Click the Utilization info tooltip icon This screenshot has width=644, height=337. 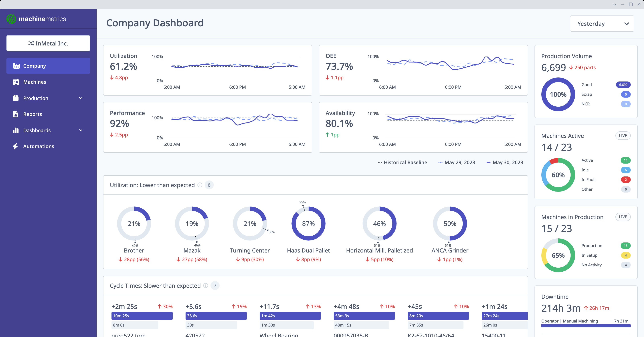(200, 185)
